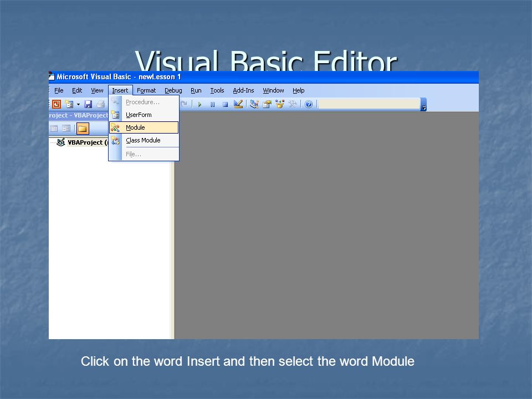Choose File... from Insert menu
This screenshot has height=399, width=532.
coord(144,155)
